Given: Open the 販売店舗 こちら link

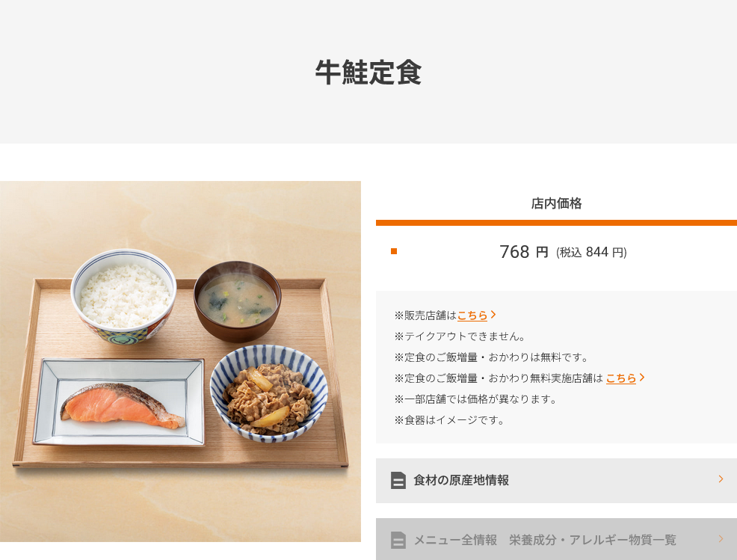Looking at the screenshot, I should point(472,316).
